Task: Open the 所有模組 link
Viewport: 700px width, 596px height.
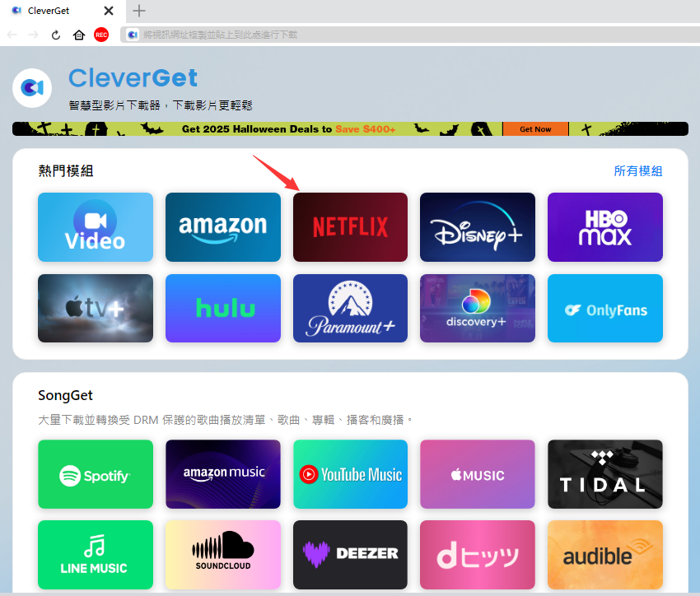Action: tap(638, 171)
